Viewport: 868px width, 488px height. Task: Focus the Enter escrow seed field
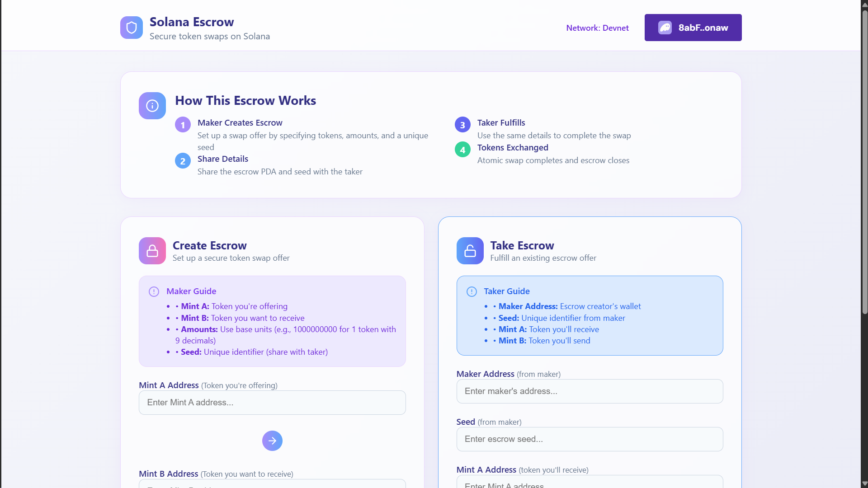590,439
